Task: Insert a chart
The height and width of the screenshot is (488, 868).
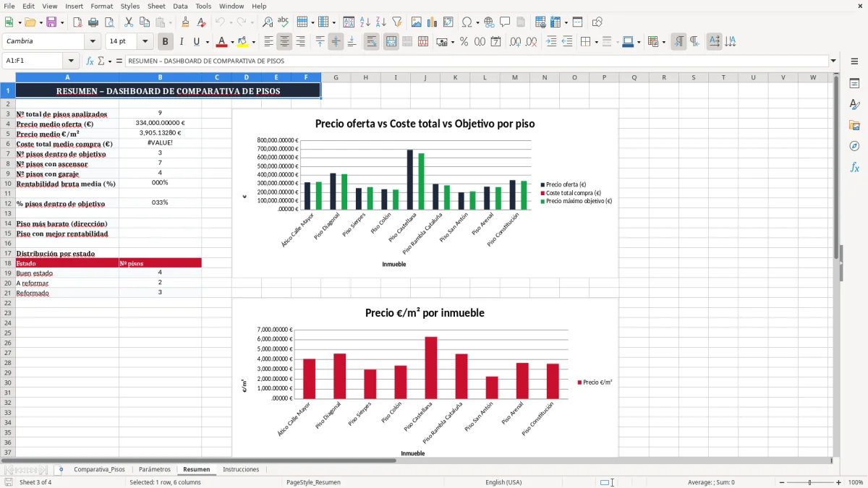Action: click(433, 22)
